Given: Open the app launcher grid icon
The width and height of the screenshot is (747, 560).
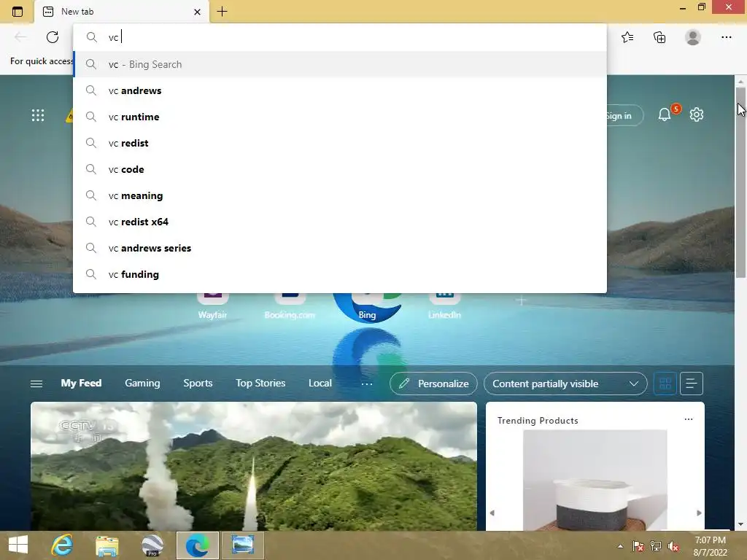Looking at the screenshot, I should tap(38, 115).
